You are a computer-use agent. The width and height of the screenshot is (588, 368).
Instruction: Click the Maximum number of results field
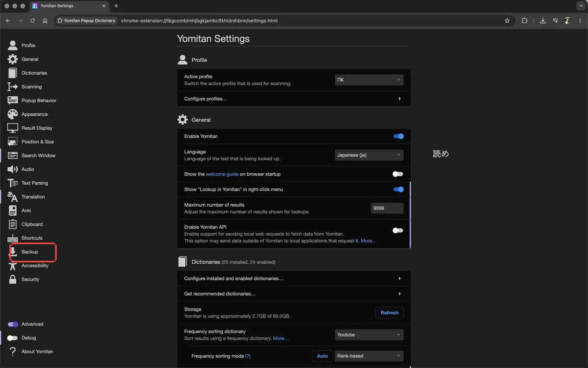(387, 208)
